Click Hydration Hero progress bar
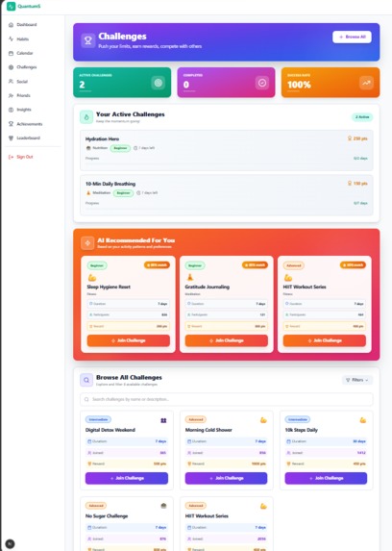392x551 pixels. (227, 164)
